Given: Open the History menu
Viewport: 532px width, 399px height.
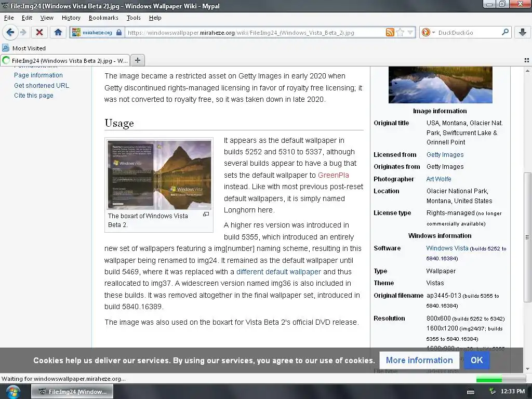Looking at the screenshot, I should (x=71, y=18).
